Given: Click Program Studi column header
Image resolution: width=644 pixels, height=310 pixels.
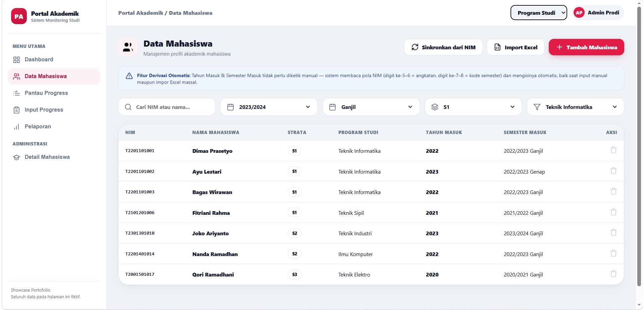Looking at the screenshot, I should coord(358,133).
